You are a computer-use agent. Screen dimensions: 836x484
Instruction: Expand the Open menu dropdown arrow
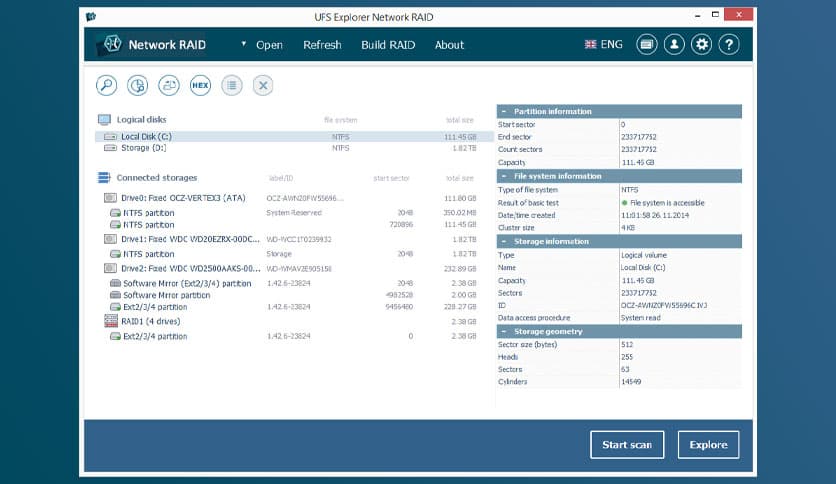(243, 45)
